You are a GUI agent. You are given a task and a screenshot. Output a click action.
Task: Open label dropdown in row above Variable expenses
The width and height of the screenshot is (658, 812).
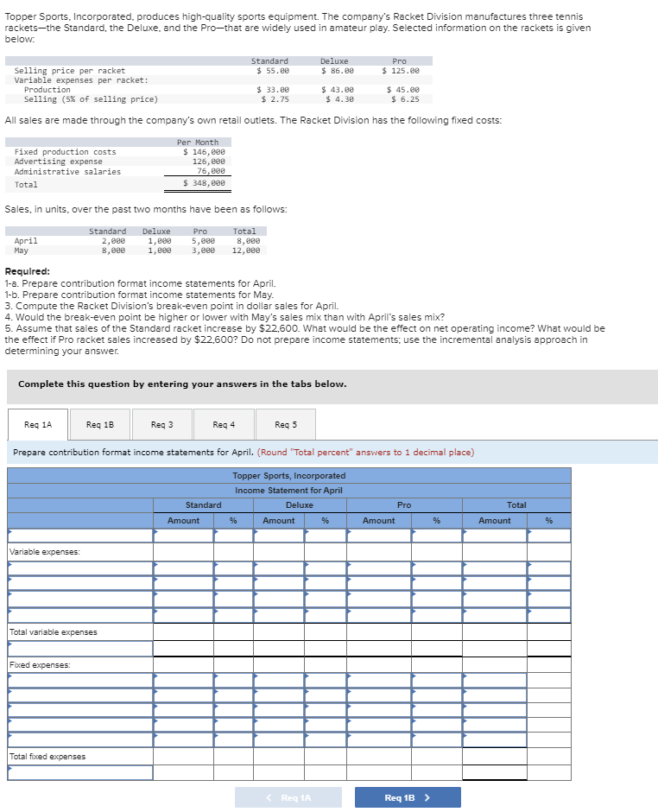point(80,536)
